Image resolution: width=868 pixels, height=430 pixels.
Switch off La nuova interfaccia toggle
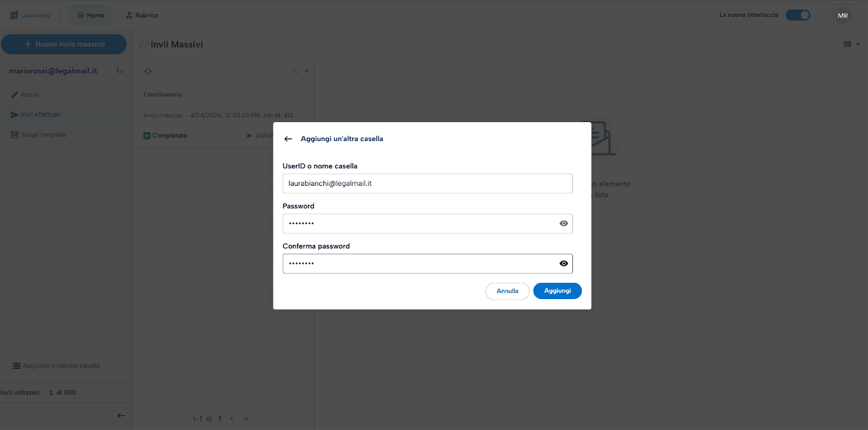798,15
